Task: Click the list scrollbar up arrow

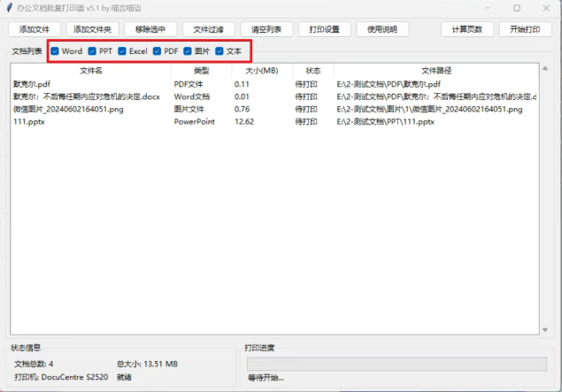Action: click(x=545, y=68)
